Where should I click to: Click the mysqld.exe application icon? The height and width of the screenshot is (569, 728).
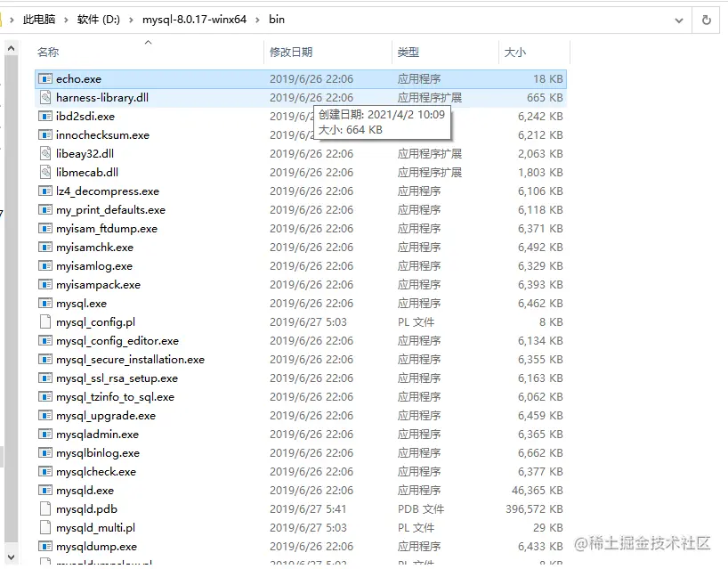[x=45, y=491]
